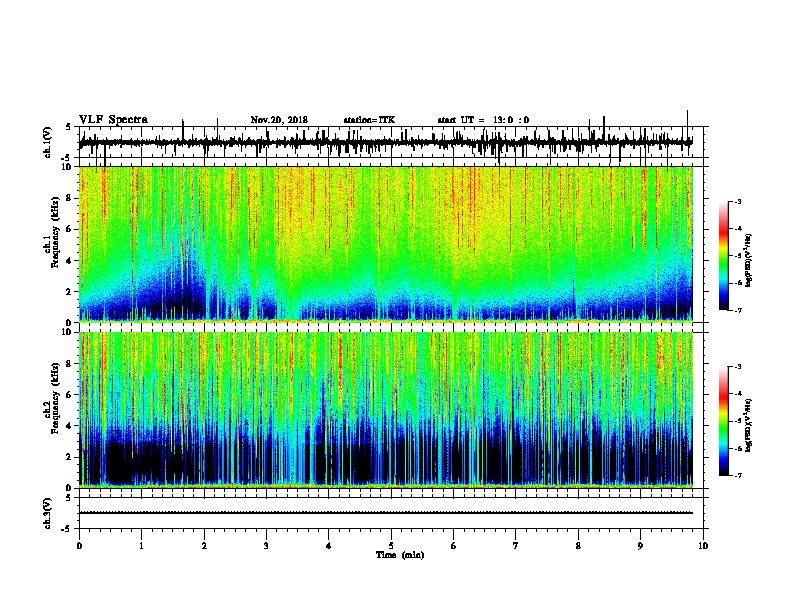Click the ch.2 colorbar log(PSD) label
The image size is (792, 612).
coord(749,425)
